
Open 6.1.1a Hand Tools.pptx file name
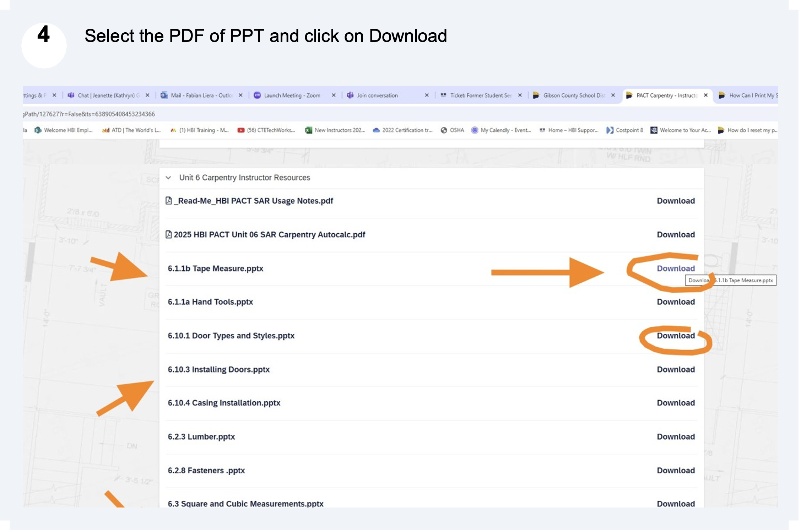210,302
